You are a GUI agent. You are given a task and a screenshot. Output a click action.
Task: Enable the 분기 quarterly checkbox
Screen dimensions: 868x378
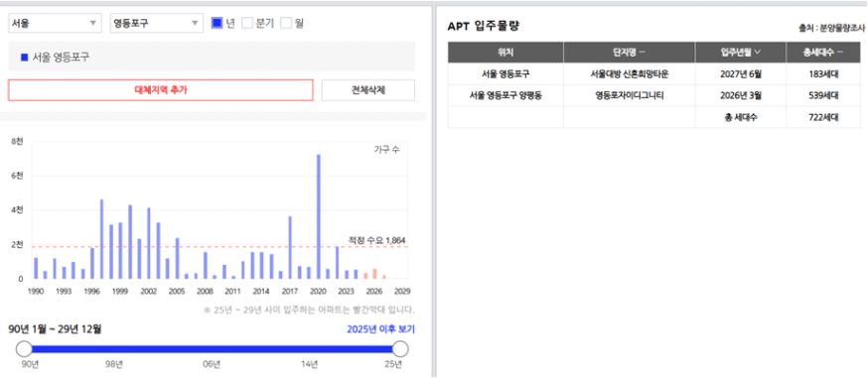(x=247, y=23)
